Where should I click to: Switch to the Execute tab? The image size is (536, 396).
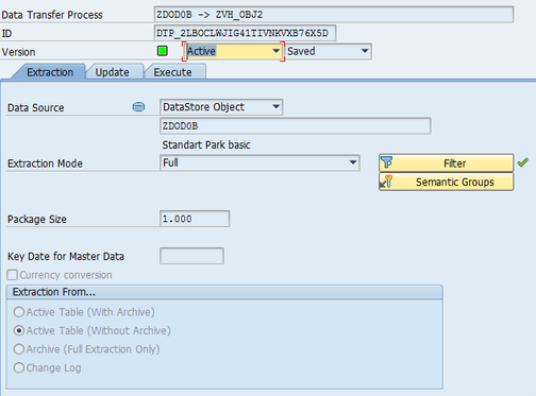tap(173, 72)
